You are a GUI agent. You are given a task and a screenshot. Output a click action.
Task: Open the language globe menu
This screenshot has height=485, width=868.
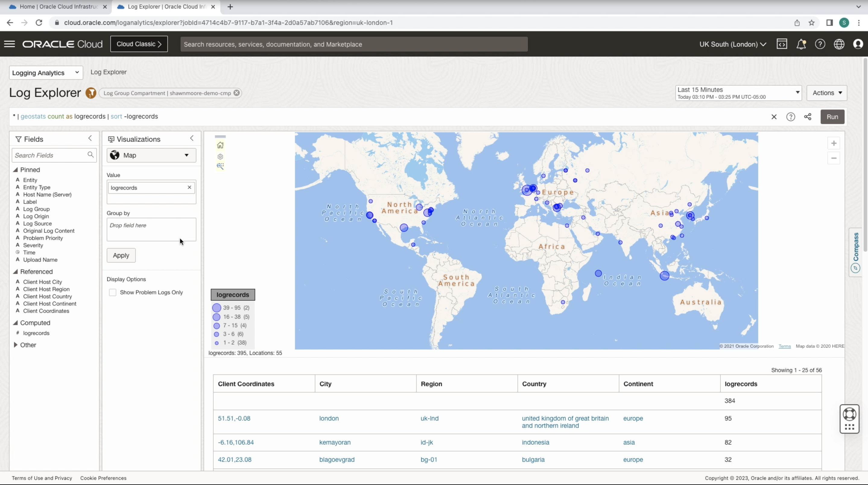click(x=839, y=44)
